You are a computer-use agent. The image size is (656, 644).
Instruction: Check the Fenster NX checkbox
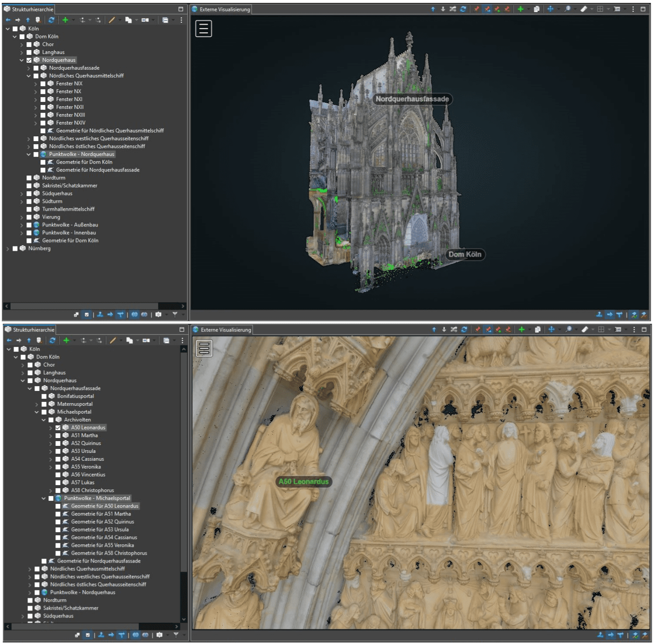(x=43, y=91)
